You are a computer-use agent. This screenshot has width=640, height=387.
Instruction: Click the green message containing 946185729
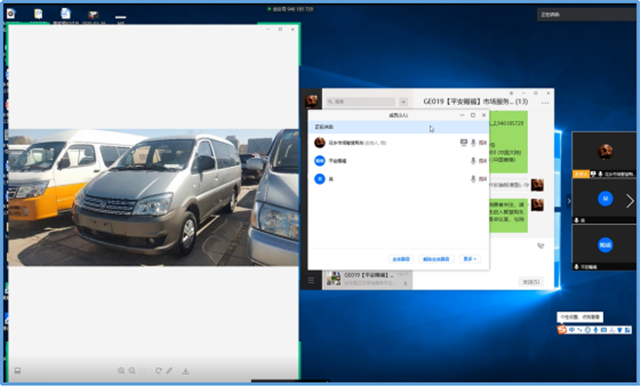508,142
